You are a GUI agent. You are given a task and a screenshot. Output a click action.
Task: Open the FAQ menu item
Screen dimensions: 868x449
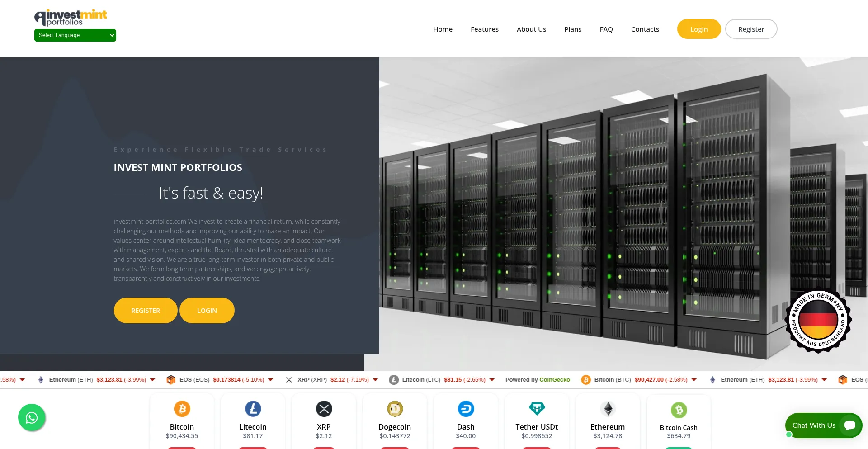606,29
